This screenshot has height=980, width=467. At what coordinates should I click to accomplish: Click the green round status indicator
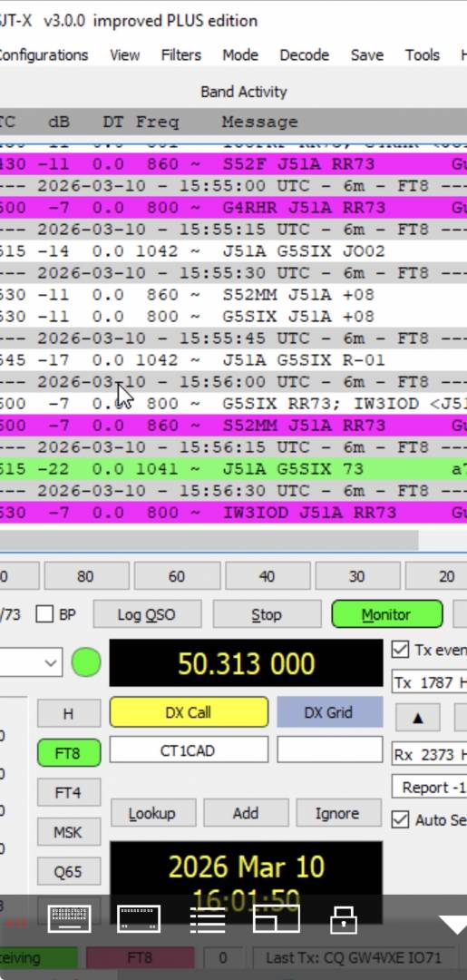click(86, 662)
